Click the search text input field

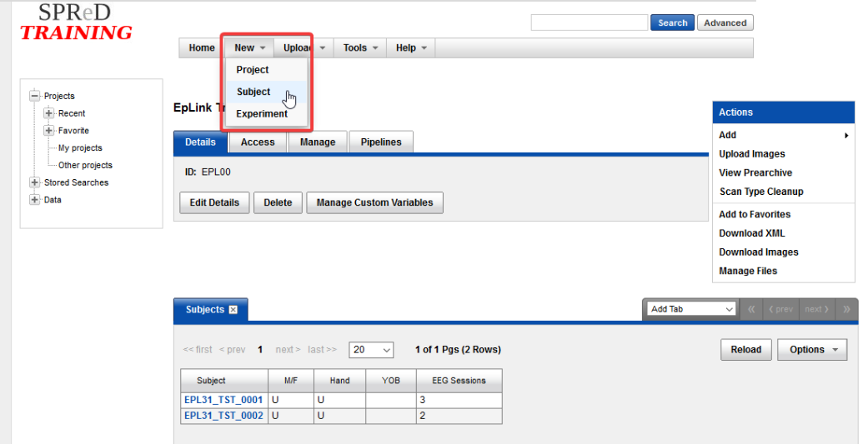tap(589, 22)
